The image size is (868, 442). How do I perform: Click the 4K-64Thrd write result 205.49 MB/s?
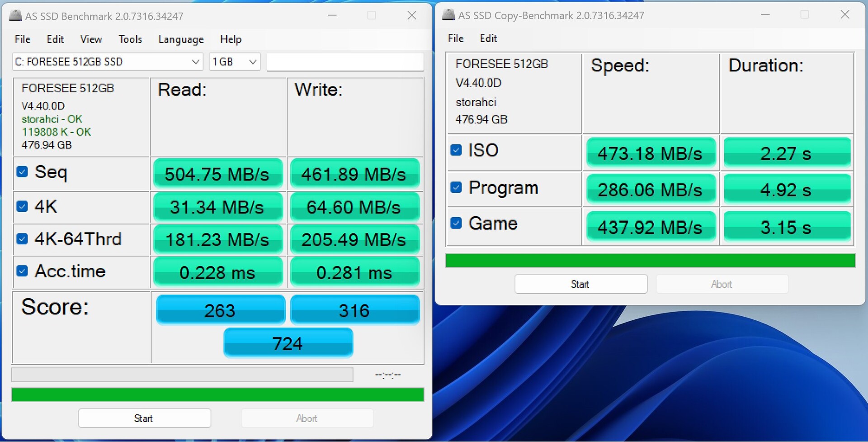coord(354,240)
